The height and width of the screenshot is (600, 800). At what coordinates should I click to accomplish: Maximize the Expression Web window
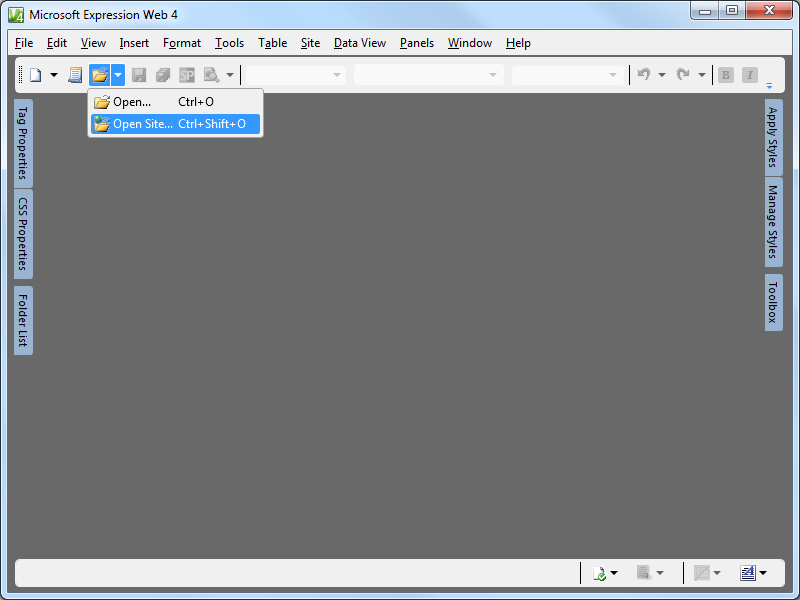pos(732,11)
